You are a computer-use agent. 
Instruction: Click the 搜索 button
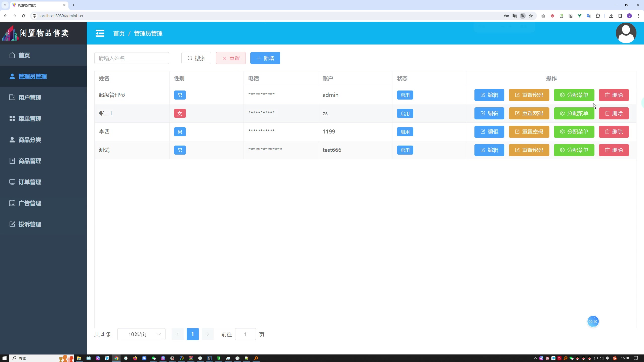(196, 58)
